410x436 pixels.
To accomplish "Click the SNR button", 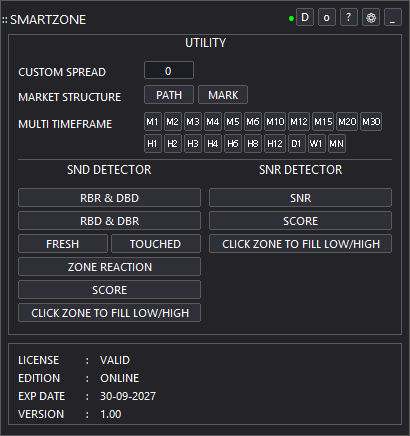I will 300,198.
